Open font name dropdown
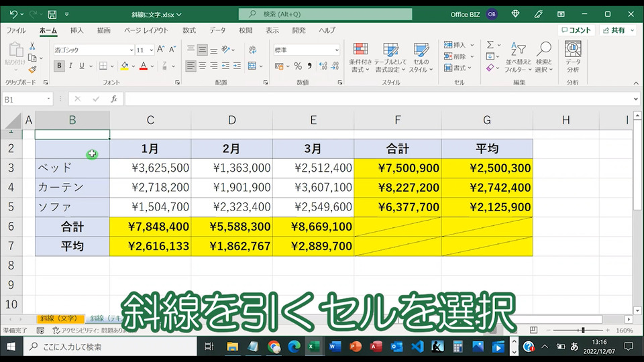This screenshot has width=644, height=362. click(x=131, y=50)
